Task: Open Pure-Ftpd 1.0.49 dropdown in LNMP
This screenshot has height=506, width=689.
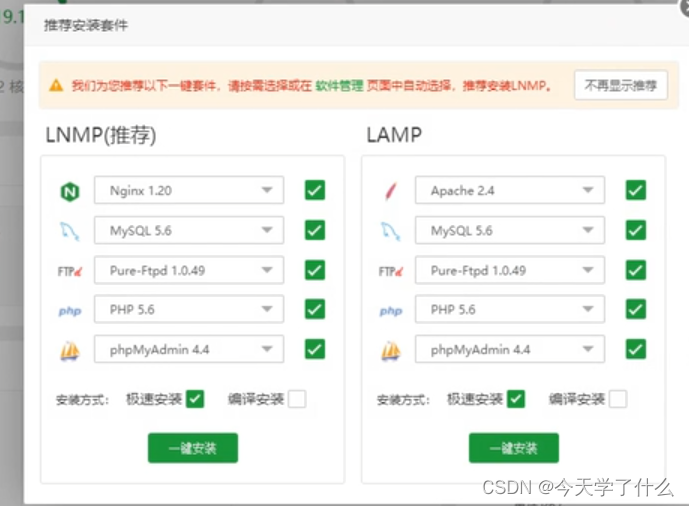Action: pyautogui.click(x=189, y=270)
